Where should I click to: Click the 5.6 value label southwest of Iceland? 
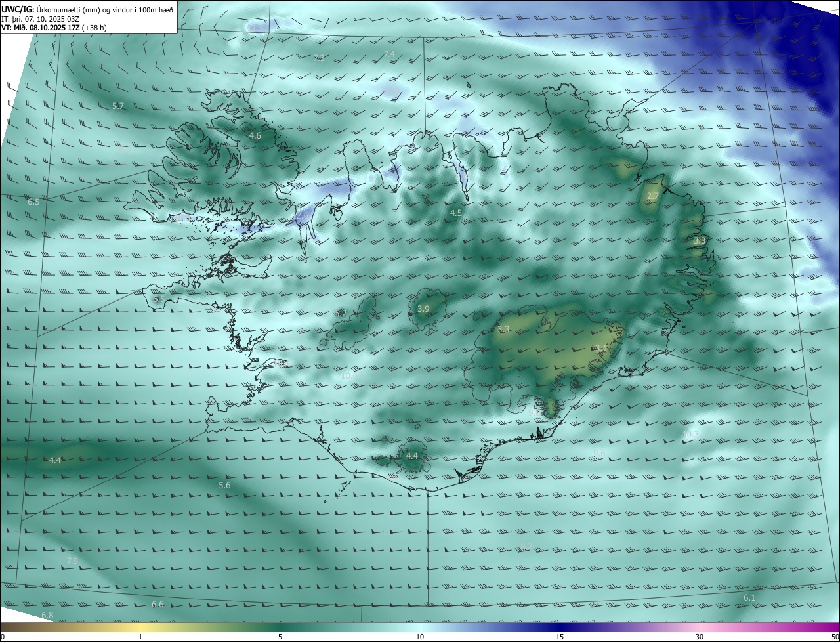[224, 485]
